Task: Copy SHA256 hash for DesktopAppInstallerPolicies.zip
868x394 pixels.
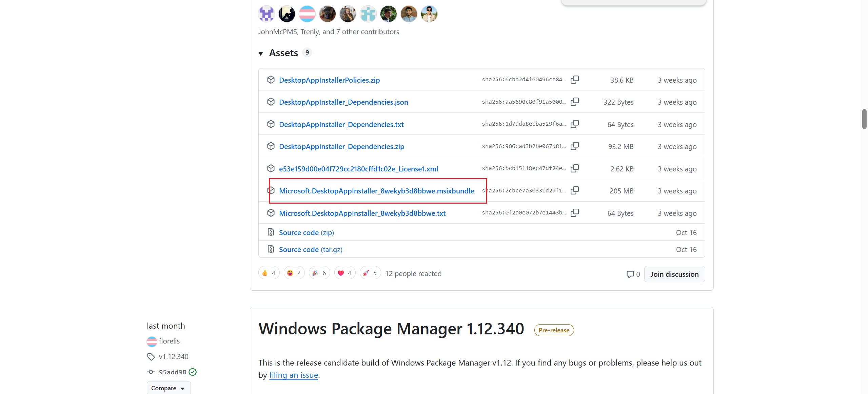Action: tap(574, 80)
